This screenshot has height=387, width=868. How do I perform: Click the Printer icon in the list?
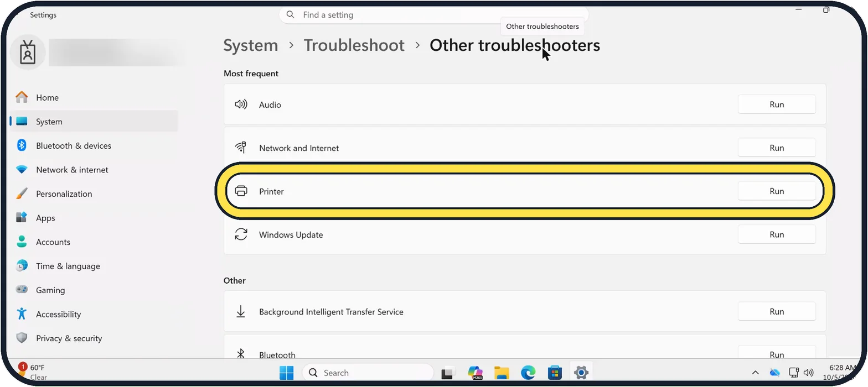point(241,191)
